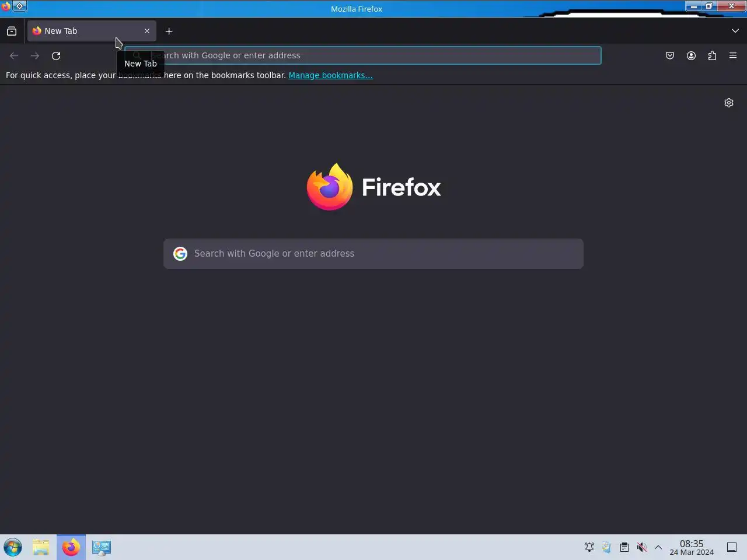Minimize the Mozilla Firefox window
The width and height of the screenshot is (747, 560).
tap(693, 6)
